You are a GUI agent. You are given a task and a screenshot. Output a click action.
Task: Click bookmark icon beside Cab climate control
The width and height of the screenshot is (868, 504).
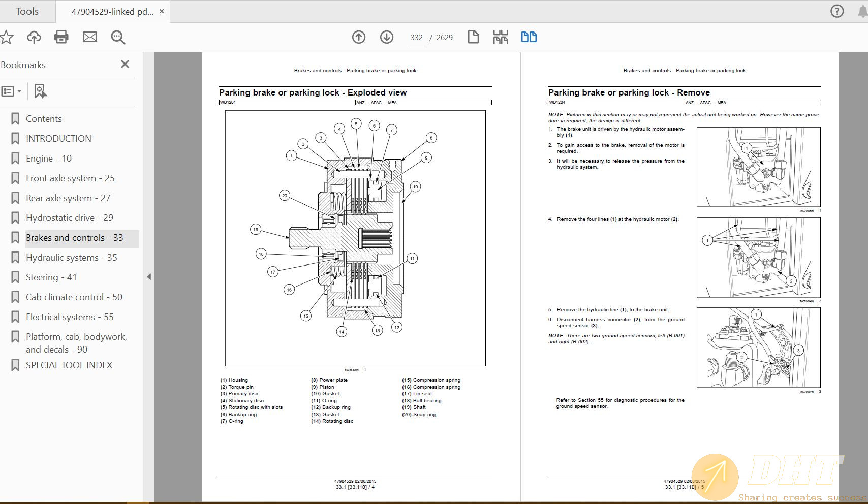(x=15, y=297)
